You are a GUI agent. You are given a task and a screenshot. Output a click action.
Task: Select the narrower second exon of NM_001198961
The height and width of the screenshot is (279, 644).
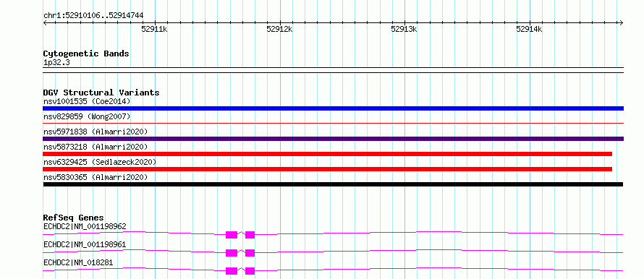(250, 253)
